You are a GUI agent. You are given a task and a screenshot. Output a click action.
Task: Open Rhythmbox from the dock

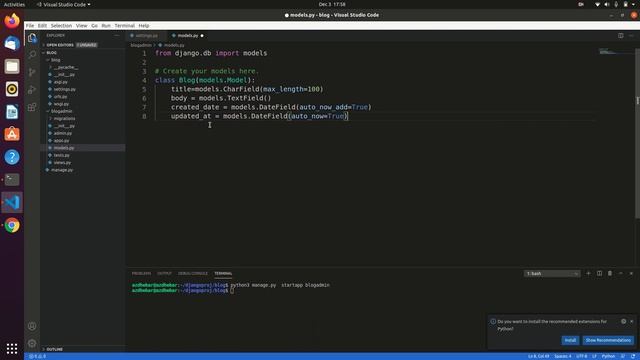12,89
